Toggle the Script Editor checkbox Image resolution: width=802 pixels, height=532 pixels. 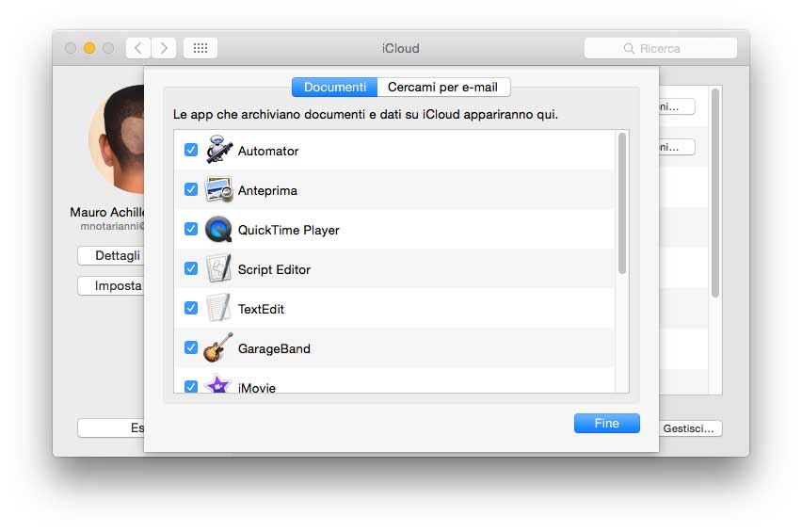(x=191, y=268)
